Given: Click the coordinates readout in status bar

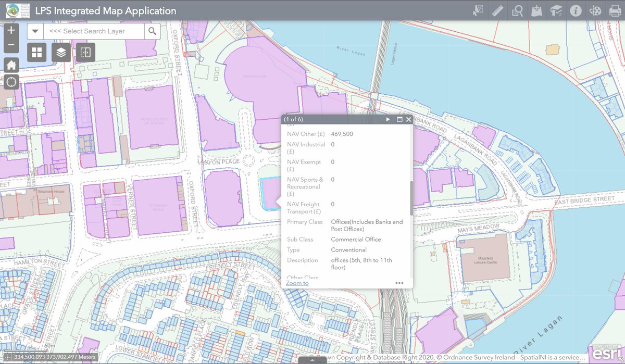Looking at the screenshot, I should 55,357.
